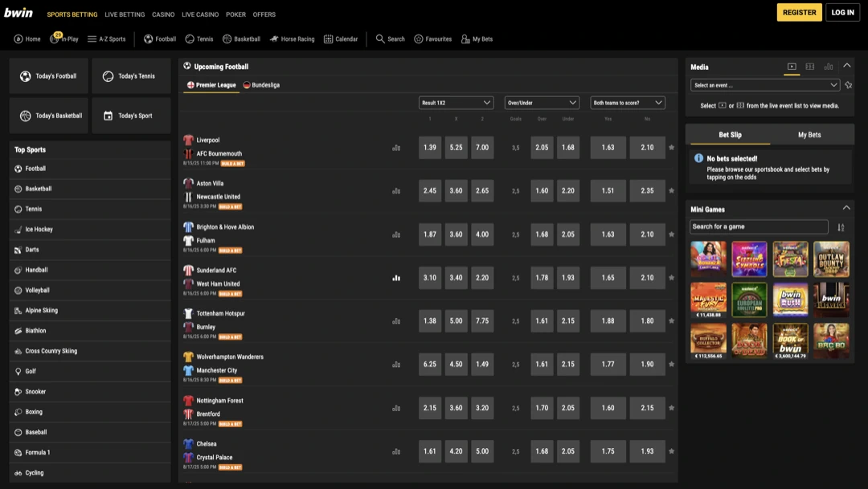
Task: Open stats icon for Sunderland vs West Ham
Action: click(396, 278)
